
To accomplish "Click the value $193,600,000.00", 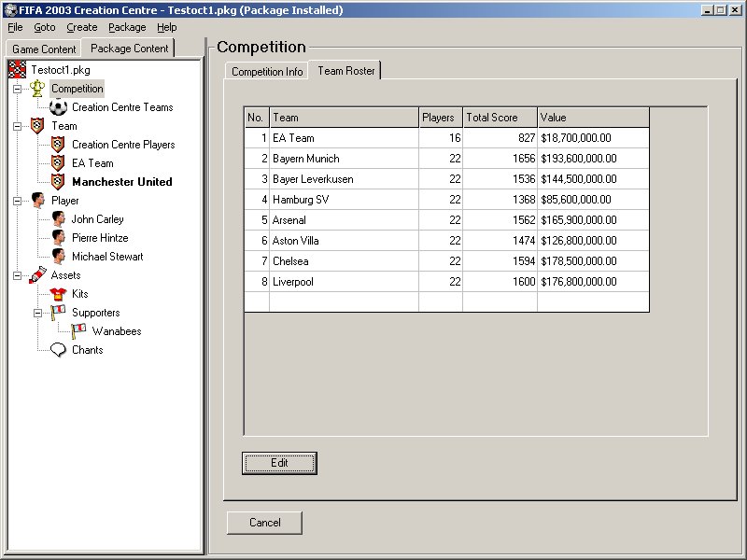I will 579,159.
